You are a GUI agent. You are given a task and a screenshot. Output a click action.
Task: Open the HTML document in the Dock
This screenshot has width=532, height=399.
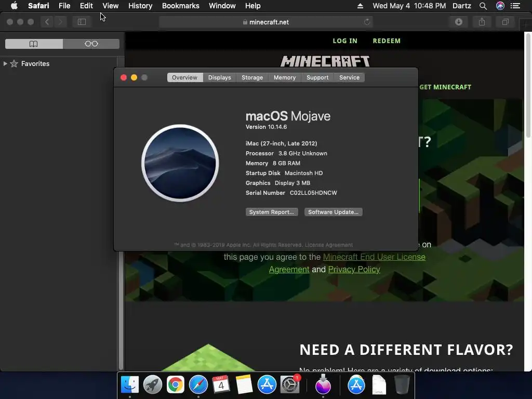379,385
